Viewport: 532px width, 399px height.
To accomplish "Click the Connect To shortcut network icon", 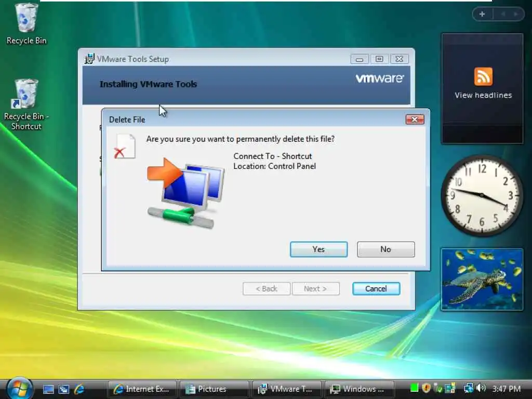I will tap(186, 193).
